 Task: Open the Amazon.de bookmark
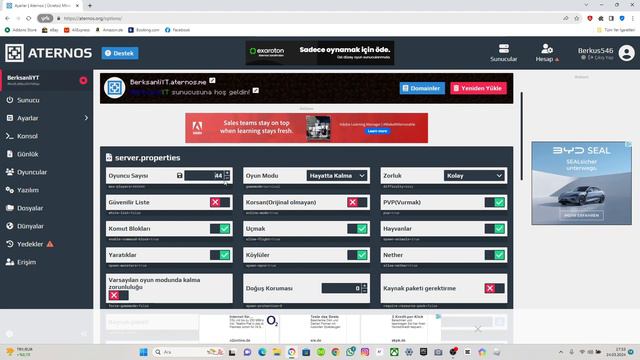tap(109, 30)
